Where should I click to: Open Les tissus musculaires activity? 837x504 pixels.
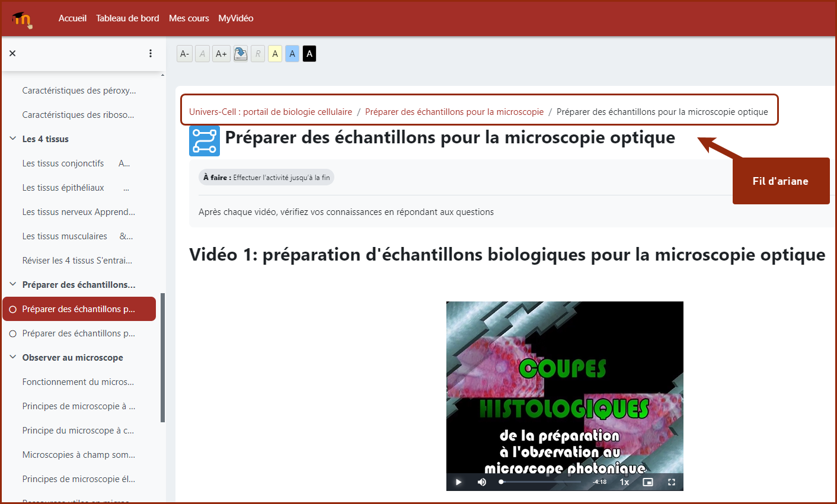pyautogui.click(x=78, y=236)
